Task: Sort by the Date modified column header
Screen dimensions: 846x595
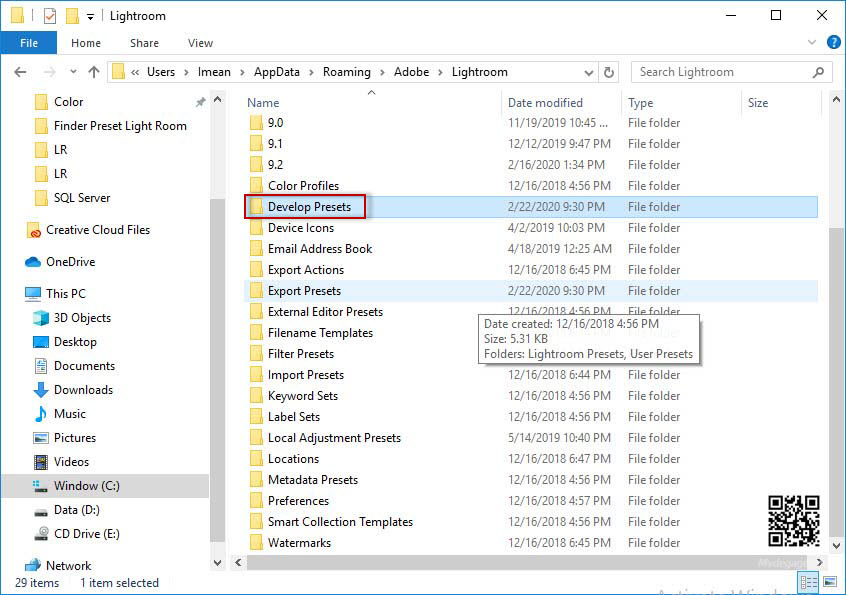Action: [x=545, y=102]
